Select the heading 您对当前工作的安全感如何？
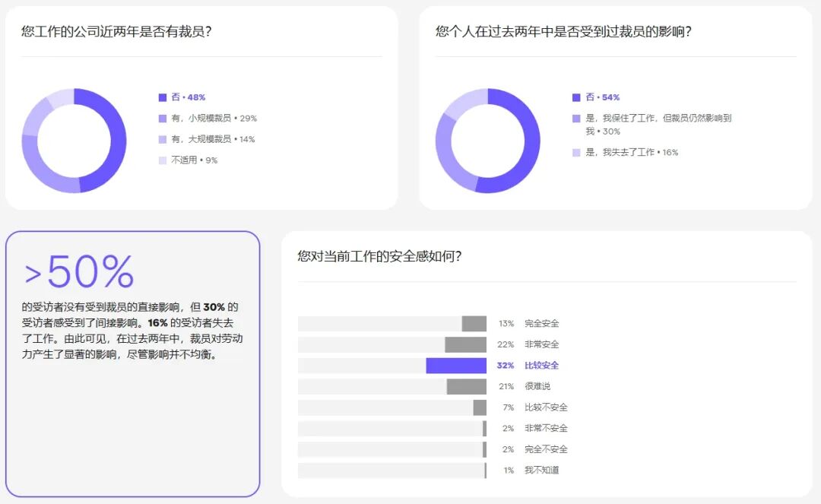Screen dimensions: 821x504 click(379, 256)
